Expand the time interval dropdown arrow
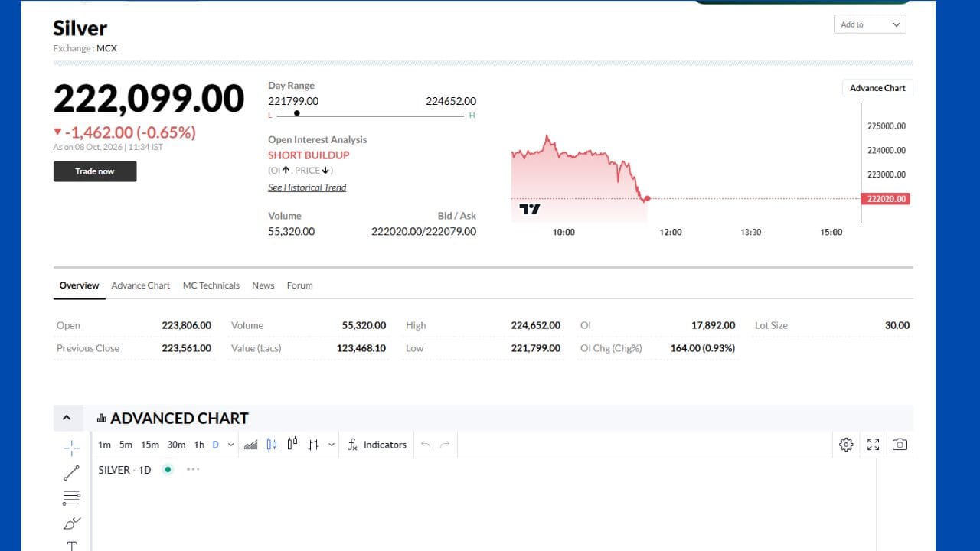 pyautogui.click(x=231, y=445)
